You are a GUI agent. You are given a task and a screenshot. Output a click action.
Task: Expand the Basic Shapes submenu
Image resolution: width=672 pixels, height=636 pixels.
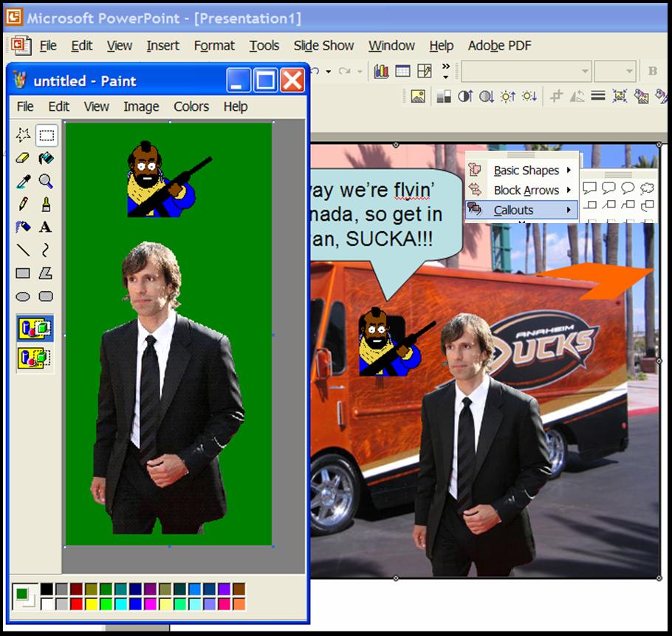point(526,171)
